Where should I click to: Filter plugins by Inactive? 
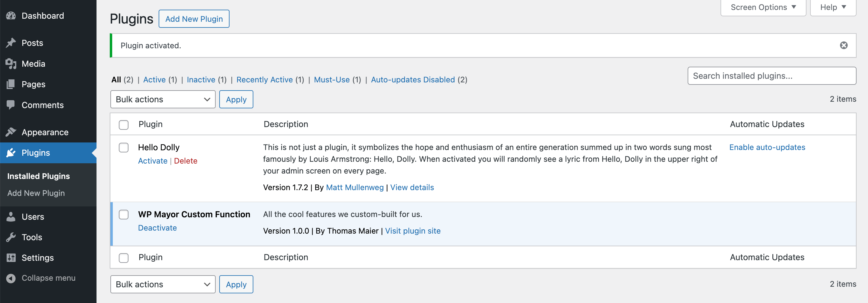pos(201,80)
